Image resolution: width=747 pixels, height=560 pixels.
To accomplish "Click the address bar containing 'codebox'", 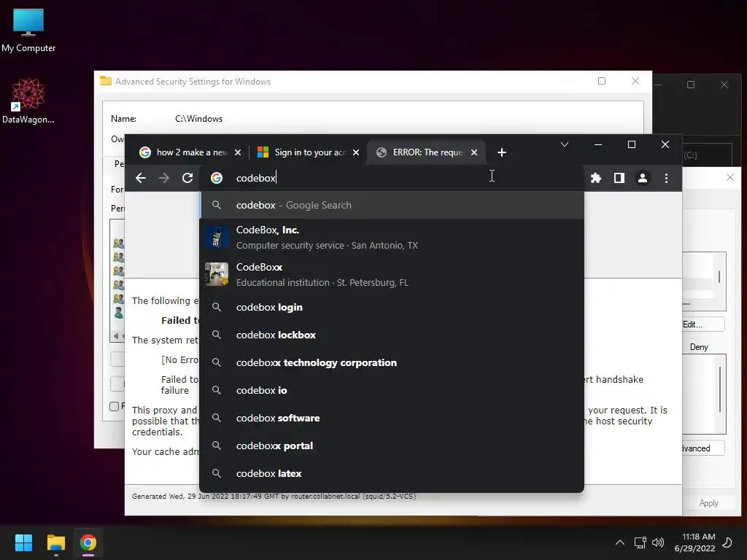I will [391, 178].
